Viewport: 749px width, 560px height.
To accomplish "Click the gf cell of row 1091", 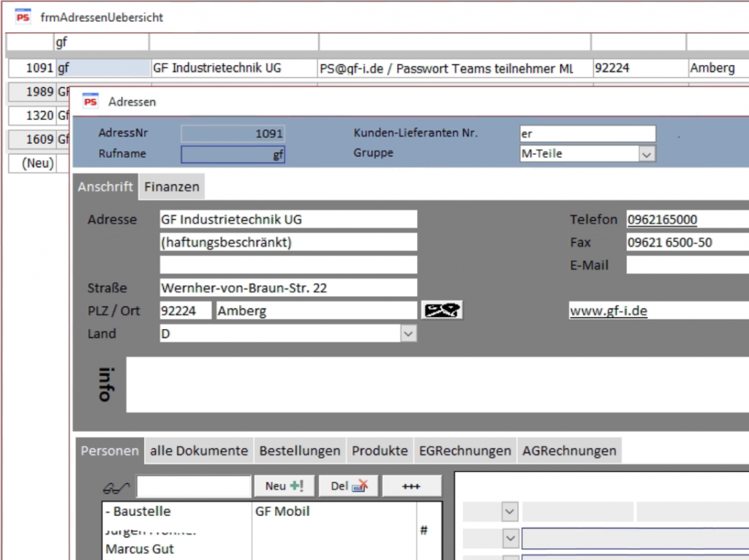I will point(103,68).
